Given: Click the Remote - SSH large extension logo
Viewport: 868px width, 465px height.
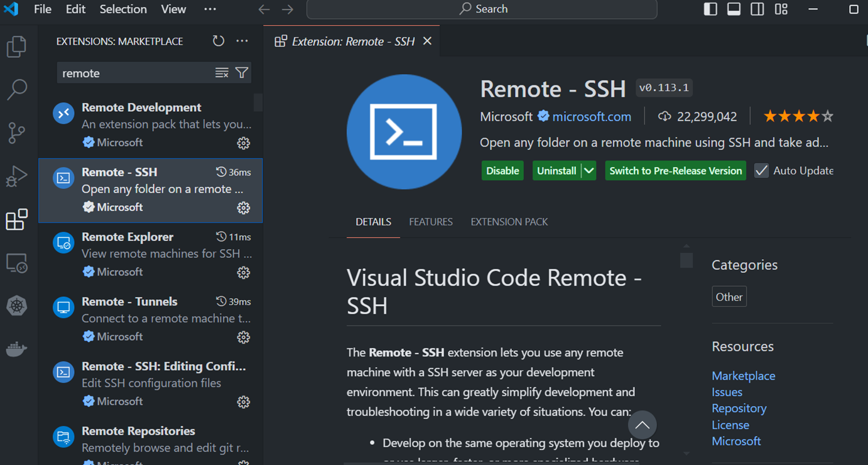Looking at the screenshot, I should 404,132.
